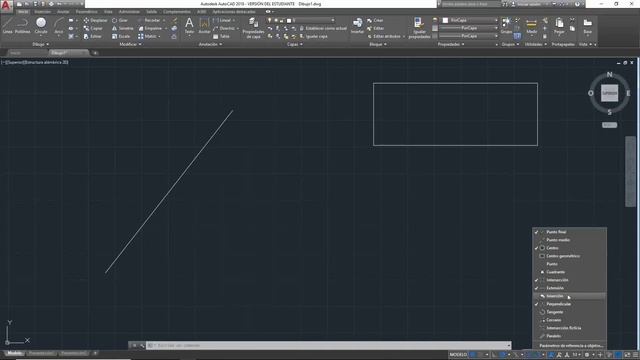Viewport: 640px width, 360px height.
Task: Select the Línea drawing tool
Action: (x=8, y=25)
